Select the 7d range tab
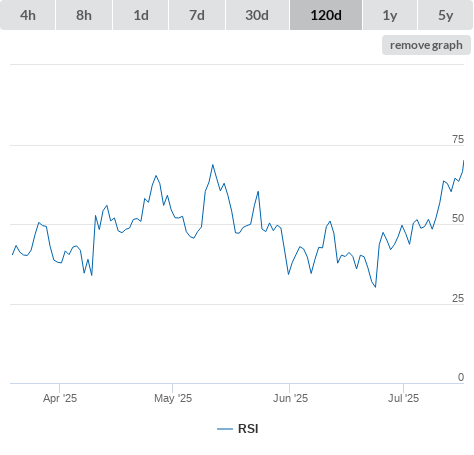The height and width of the screenshot is (455, 474). point(197,15)
